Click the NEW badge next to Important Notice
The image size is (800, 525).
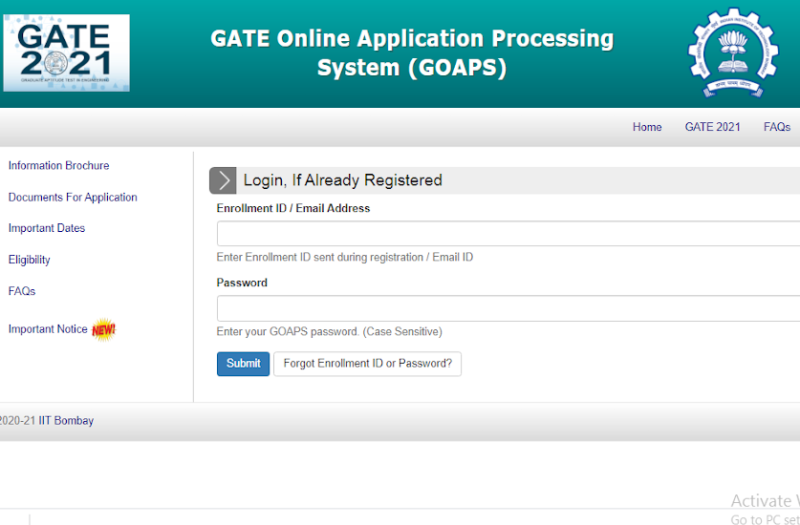tap(103, 330)
